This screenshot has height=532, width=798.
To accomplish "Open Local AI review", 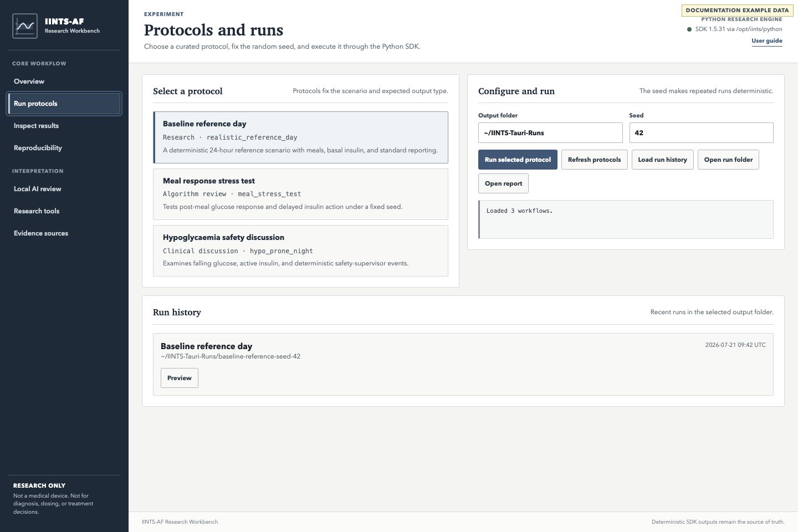I will pyautogui.click(x=64, y=189).
